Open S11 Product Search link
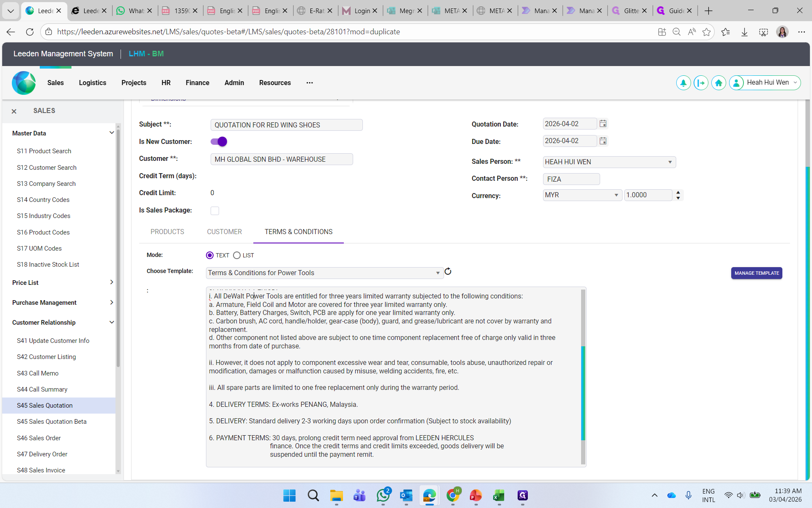The image size is (812, 508). [44, 151]
